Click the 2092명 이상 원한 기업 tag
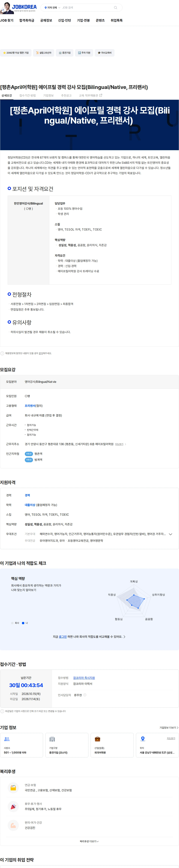This screenshot has width=179, height=868. tap(16, 53)
